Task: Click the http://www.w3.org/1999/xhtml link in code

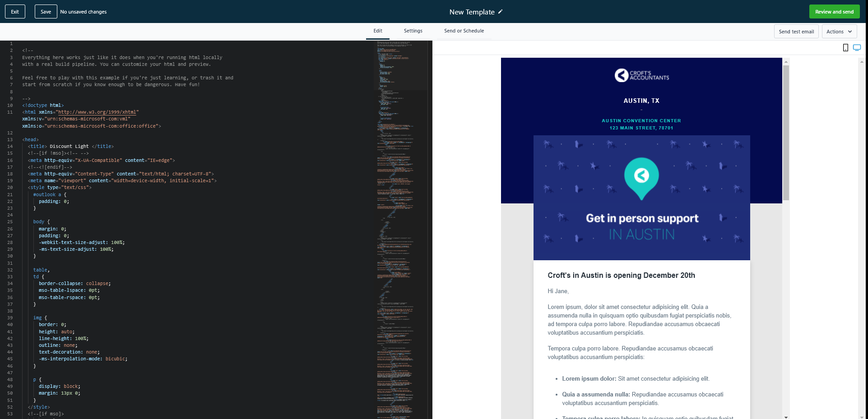Action: click(x=97, y=112)
